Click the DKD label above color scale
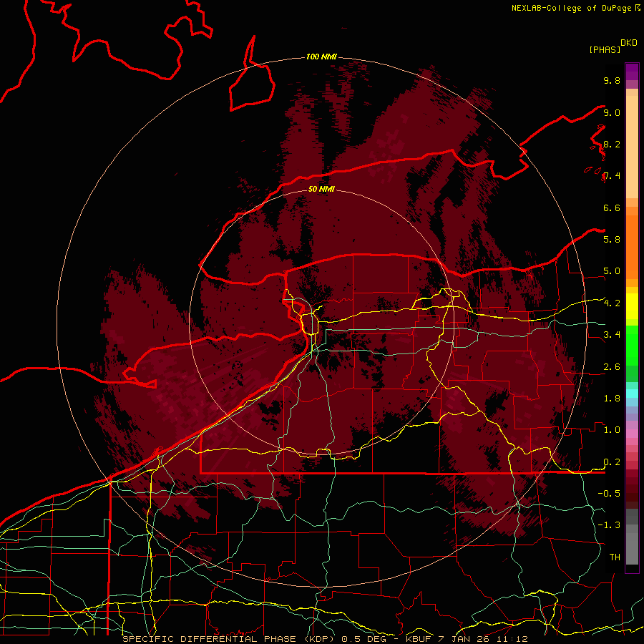The width and height of the screenshot is (644, 644). tap(629, 43)
